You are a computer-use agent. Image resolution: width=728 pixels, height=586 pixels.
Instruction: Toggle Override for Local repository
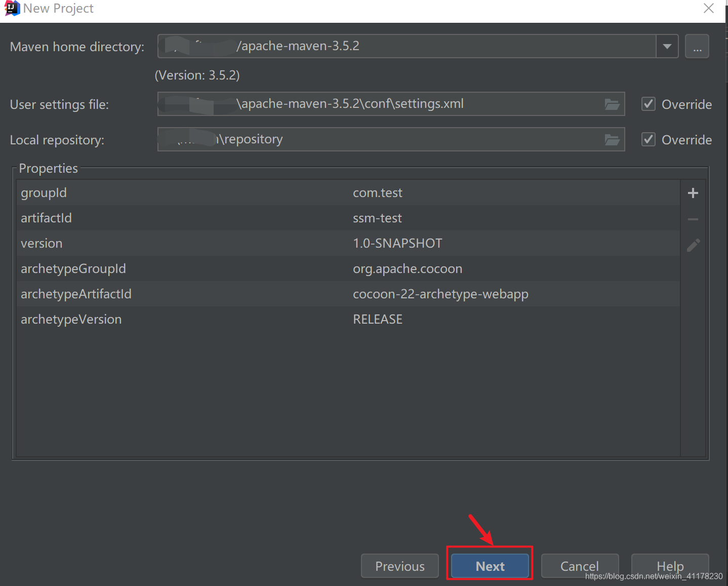click(x=649, y=139)
